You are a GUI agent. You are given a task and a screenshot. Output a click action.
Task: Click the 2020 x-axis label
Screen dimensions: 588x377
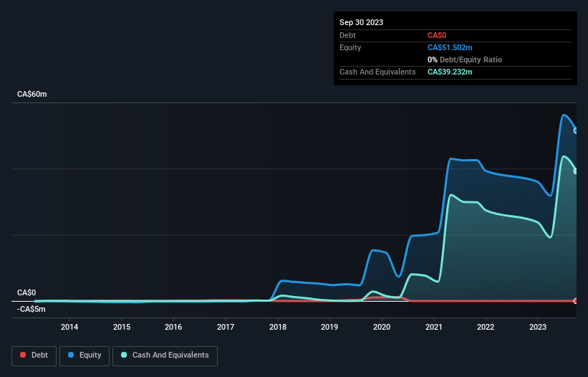[381, 327]
